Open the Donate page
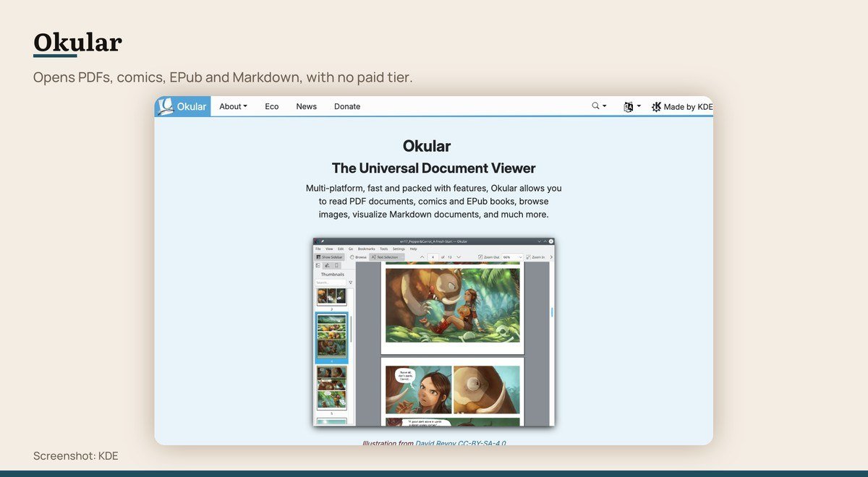 coord(347,106)
